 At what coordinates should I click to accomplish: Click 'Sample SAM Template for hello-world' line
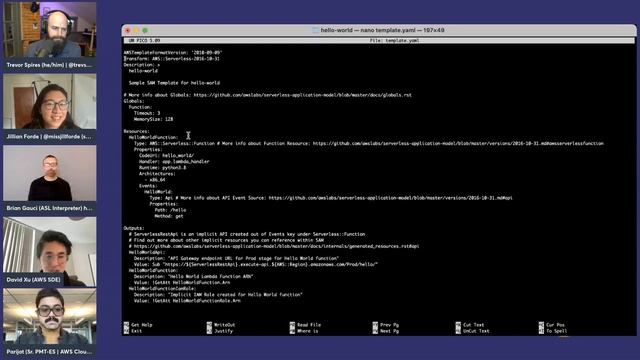tap(174, 83)
